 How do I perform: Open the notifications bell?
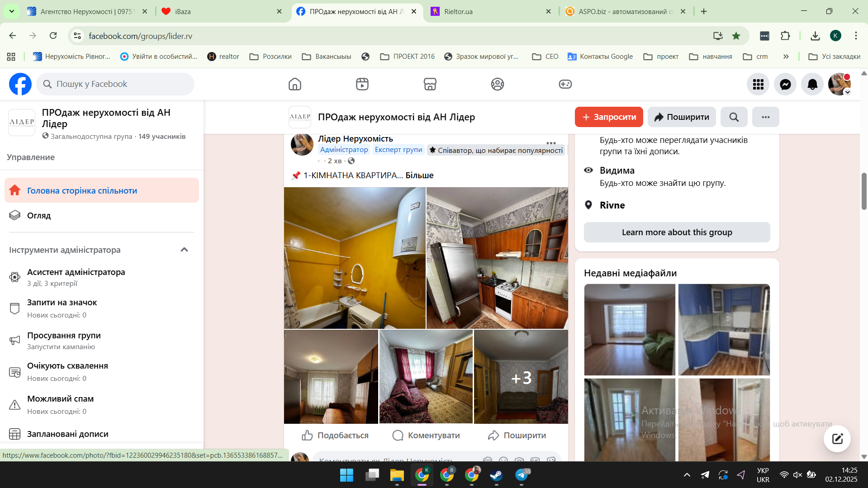[812, 84]
